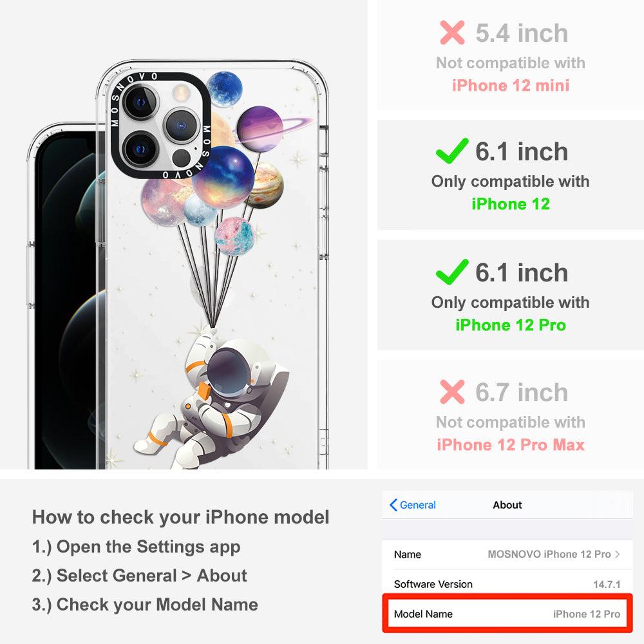Click the blue Earth planet balloon
644x644 pixels.
point(224,88)
